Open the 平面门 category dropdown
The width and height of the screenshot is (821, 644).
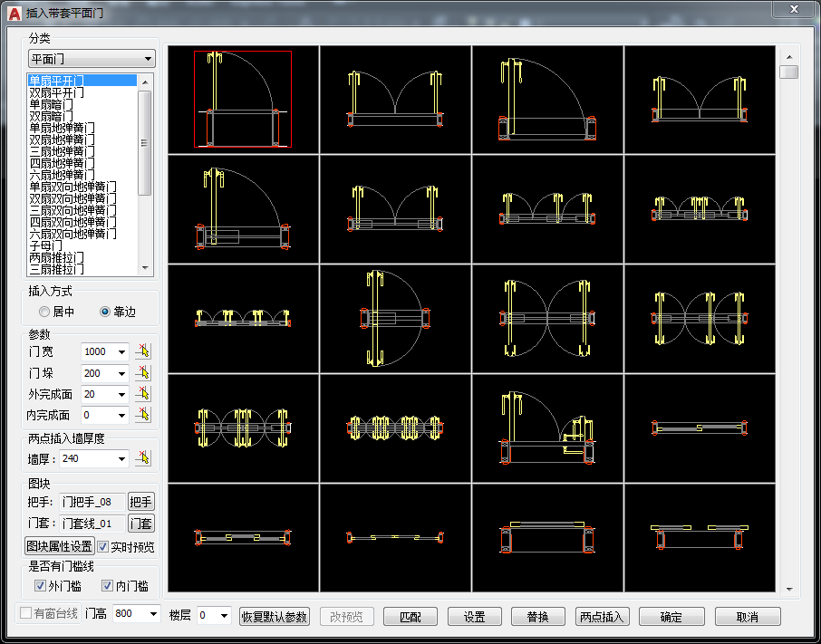click(x=92, y=59)
